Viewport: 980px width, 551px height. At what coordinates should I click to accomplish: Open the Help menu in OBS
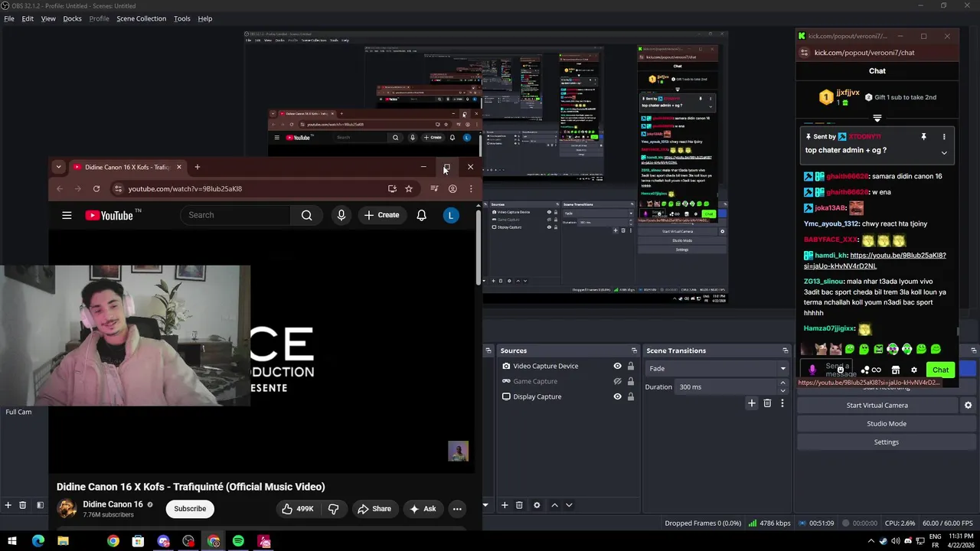tap(205, 18)
